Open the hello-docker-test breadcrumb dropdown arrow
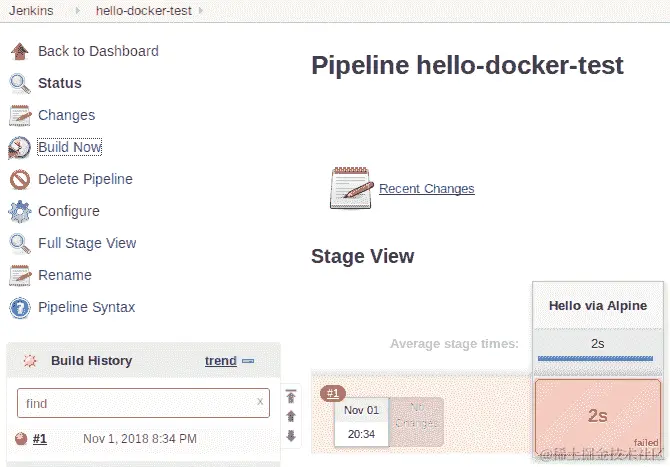Image resolution: width=670 pixels, height=467 pixels. (201, 11)
